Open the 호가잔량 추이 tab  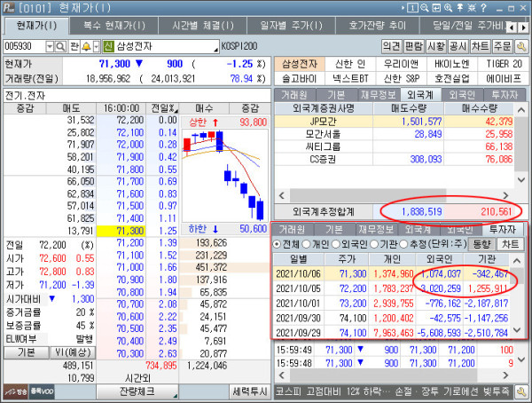[378, 26]
